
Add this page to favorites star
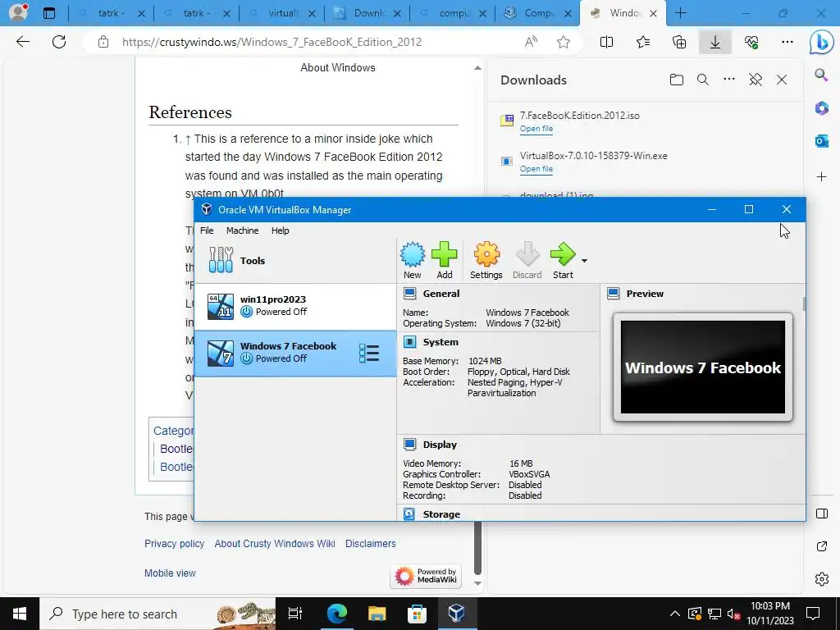click(563, 42)
